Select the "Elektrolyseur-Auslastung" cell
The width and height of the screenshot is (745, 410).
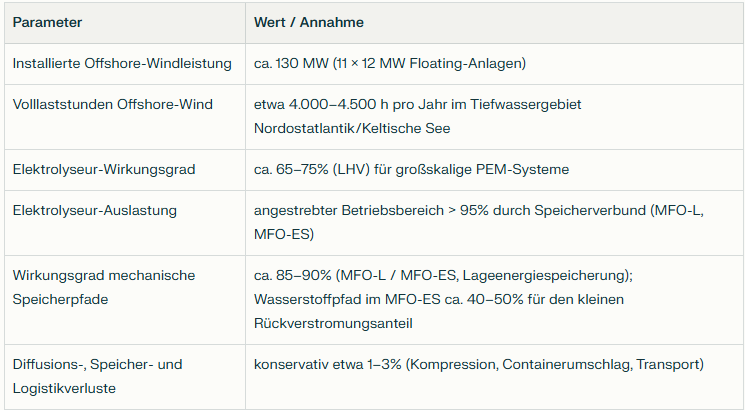[x=94, y=211]
